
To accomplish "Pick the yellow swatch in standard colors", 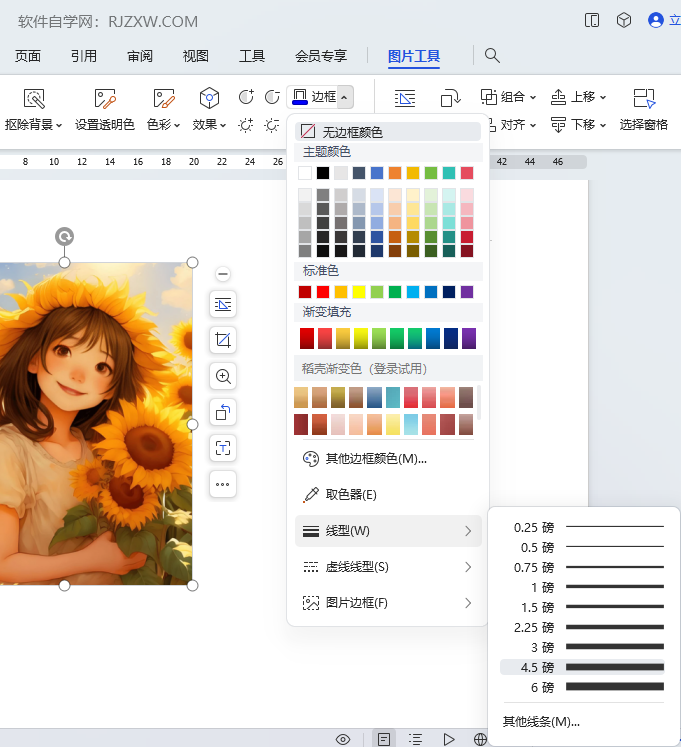I will 359,292.
